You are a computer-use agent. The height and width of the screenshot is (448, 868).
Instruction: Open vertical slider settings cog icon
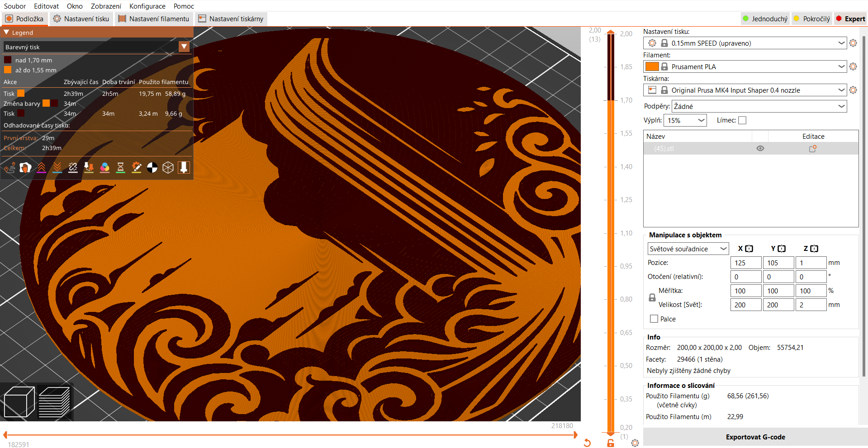635,443
